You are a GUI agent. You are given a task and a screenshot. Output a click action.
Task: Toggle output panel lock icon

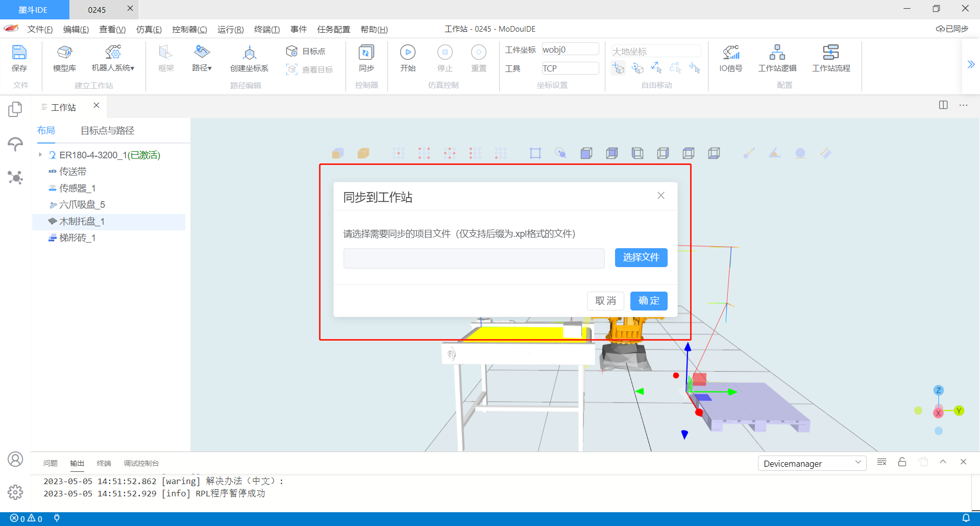tap(902, 462)
